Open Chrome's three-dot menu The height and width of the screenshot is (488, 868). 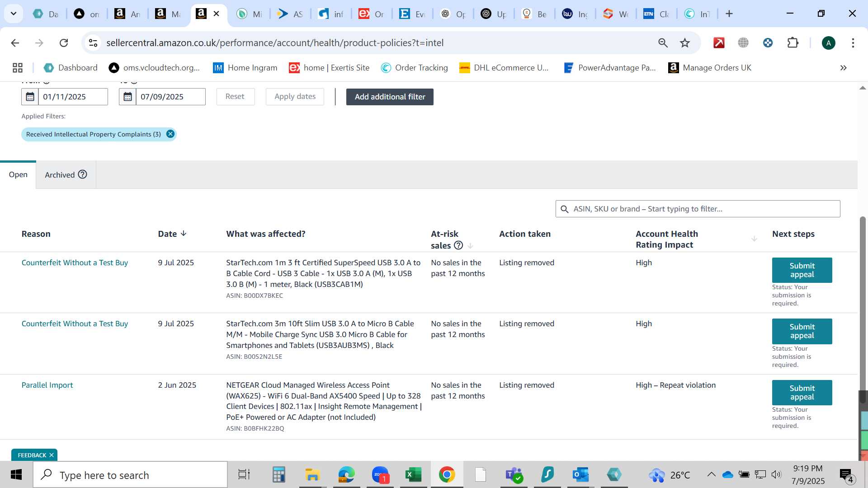853,43
